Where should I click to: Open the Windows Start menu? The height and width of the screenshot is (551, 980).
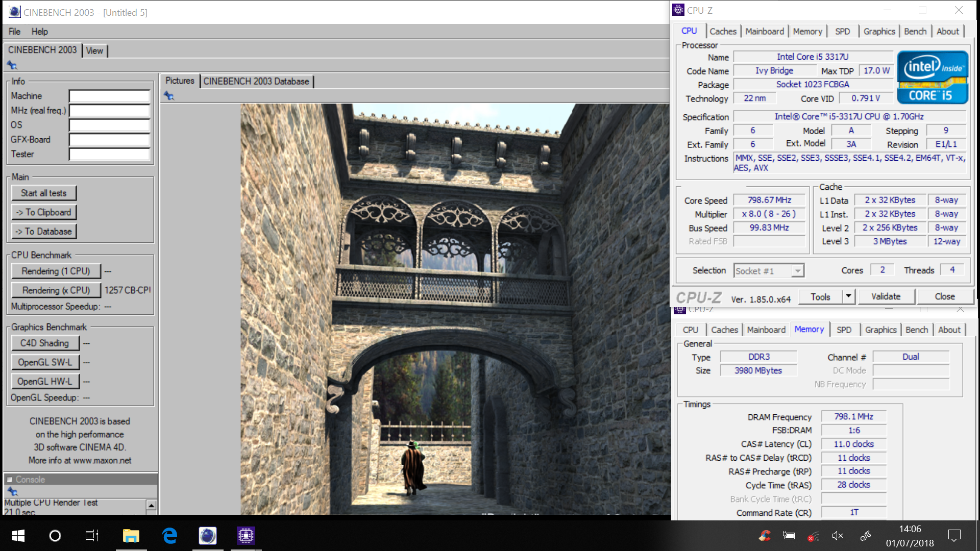pyautogui.click(x=18, y=536)
